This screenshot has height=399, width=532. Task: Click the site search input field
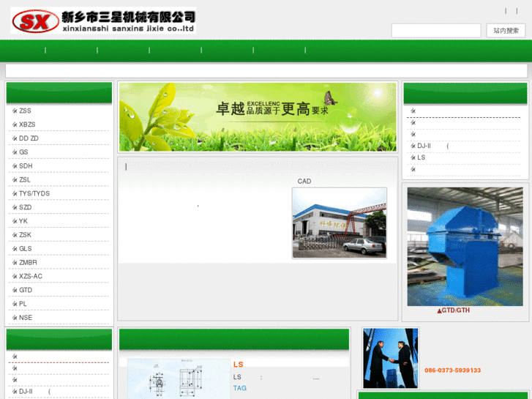pos(436,31)
